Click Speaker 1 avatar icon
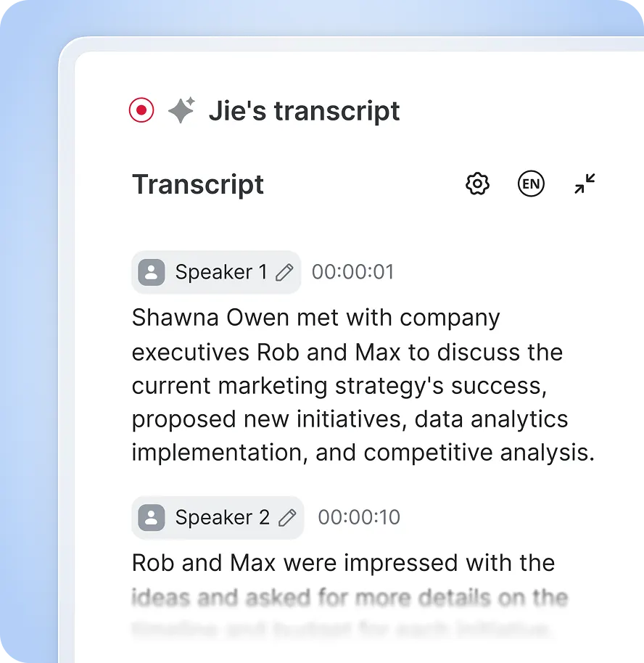 (x=151, y=272)
